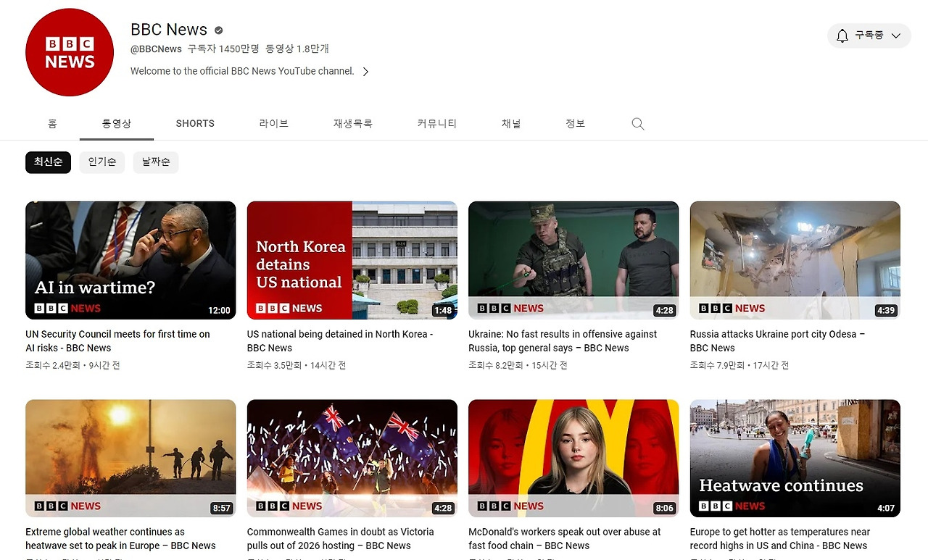Open 'McDonald's workers speak out' video title
The width and height of the screenshot is (928, 560).
click(x=565, y=539)
